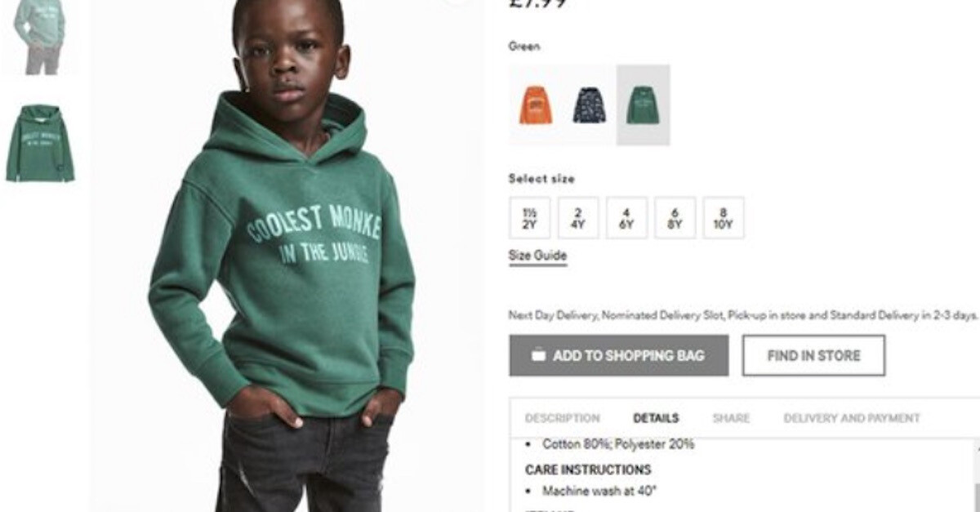Choose size 1½-2Y

click(x=529, y=218)
